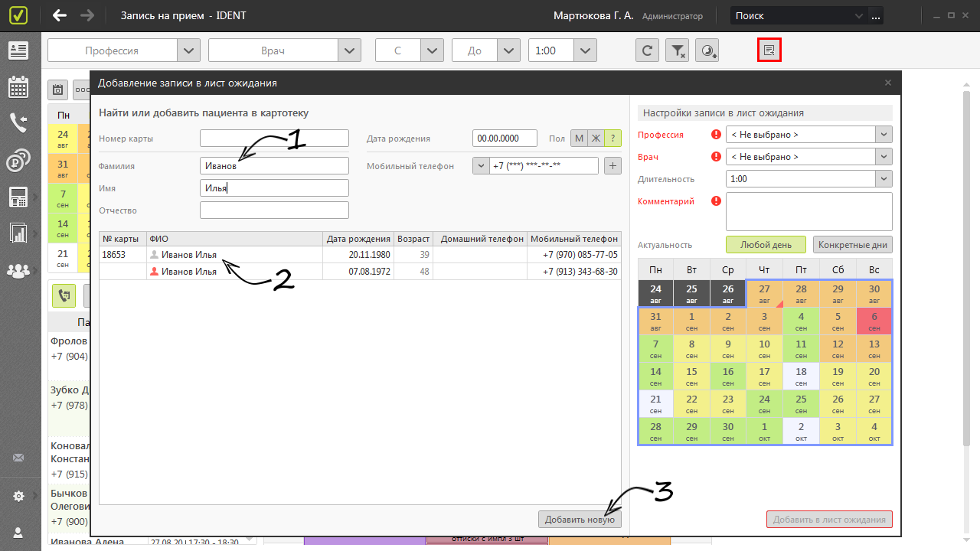Click the back arrow in title bar
980x551 pixels.
click(60, 15)
